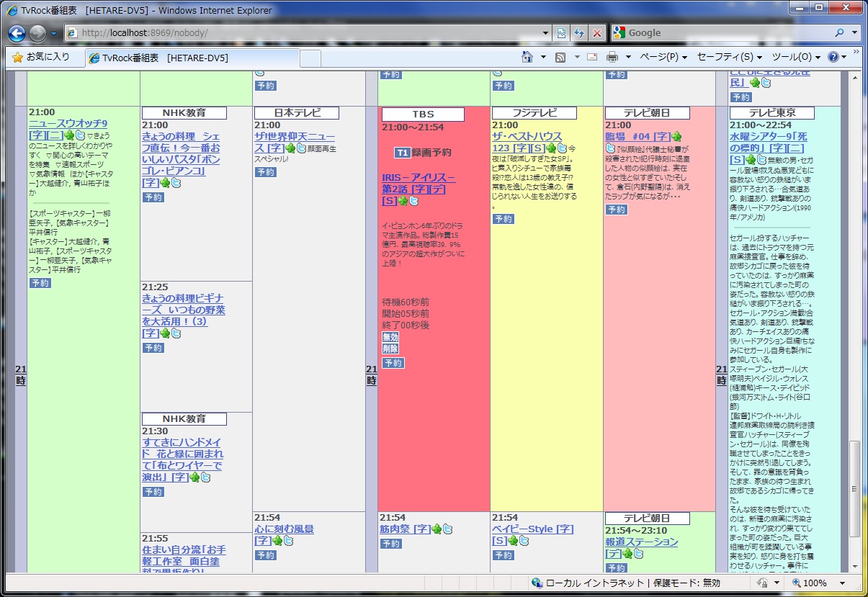Click the ローカル イントラネット security zone status text
868x597 pixels.
[x=596, y=583]
